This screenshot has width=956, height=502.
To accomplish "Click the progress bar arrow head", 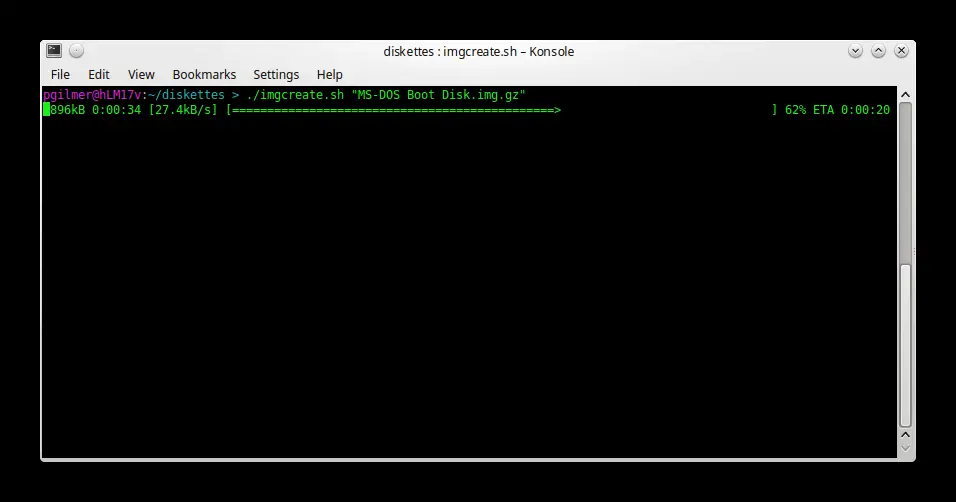I will click(x=557, y=110).
